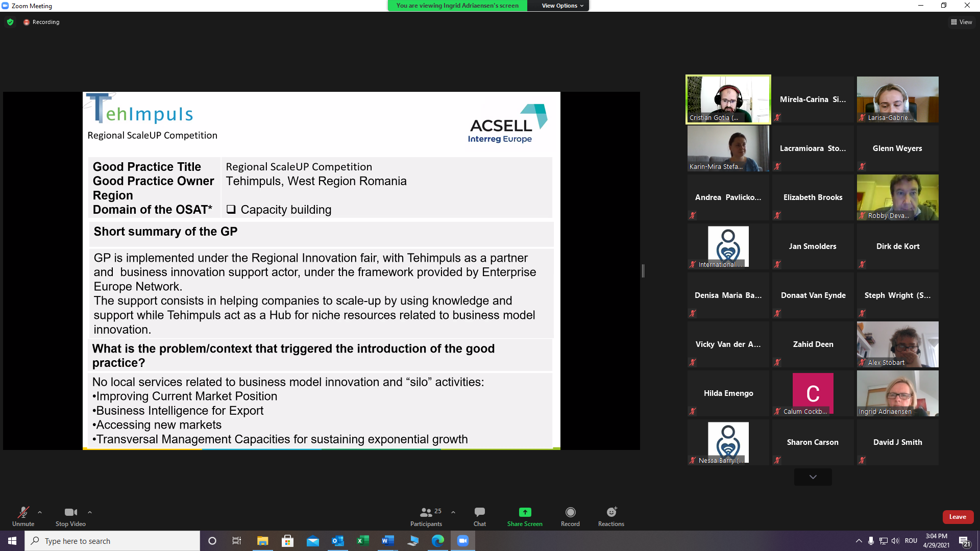Stop your video

[x=70, y=516]
